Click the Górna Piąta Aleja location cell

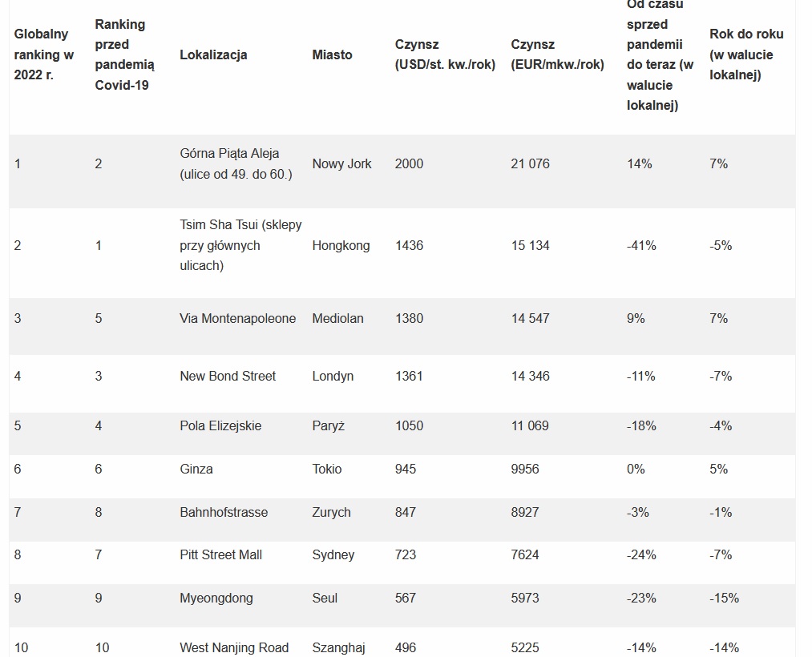236,163
